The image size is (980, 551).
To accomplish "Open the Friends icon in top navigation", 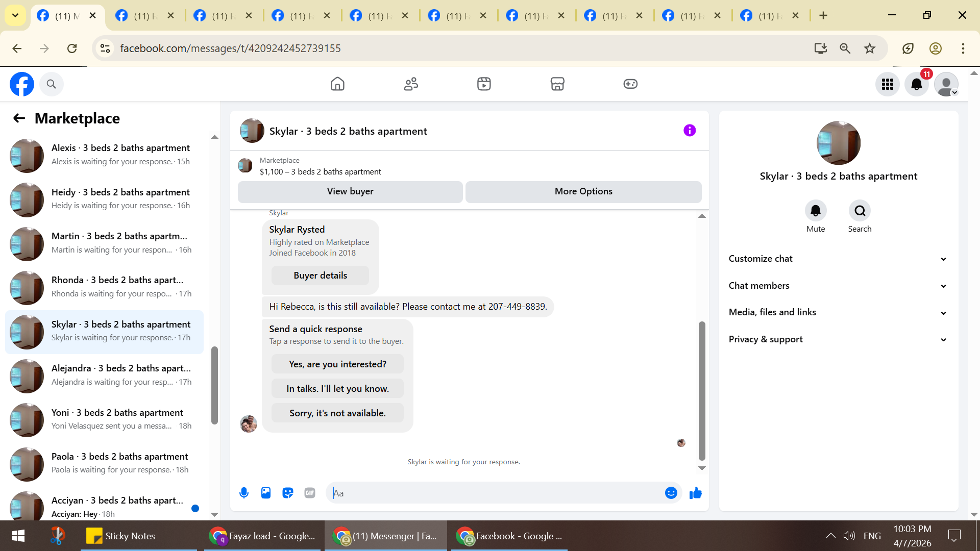I will pyautogui.click(x=411, y=84).
